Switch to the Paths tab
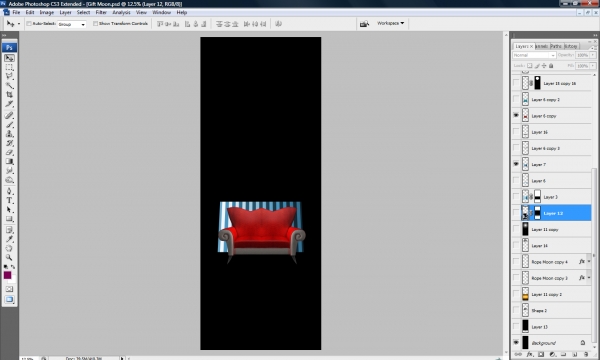This screenshot has width=600, height=360. [x=556, y=46]
